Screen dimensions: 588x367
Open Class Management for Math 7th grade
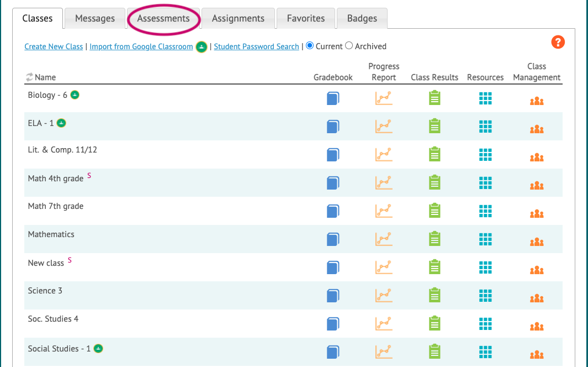coord(537,213)
